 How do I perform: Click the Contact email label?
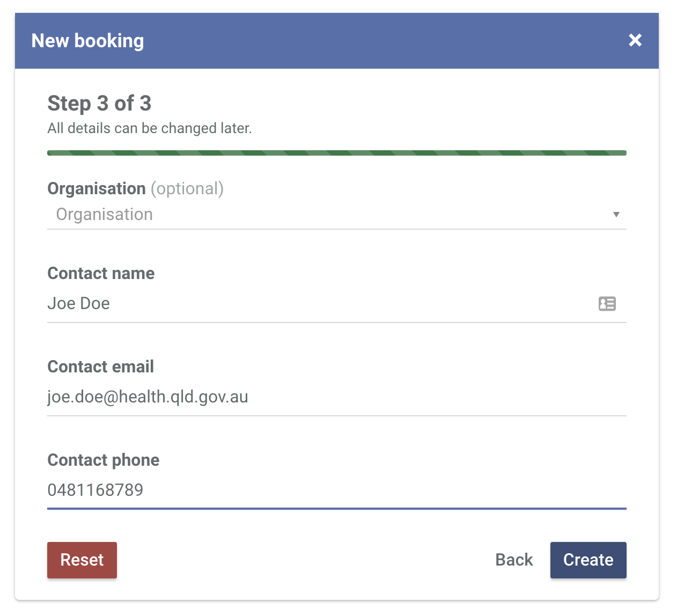tap(101, 366)
